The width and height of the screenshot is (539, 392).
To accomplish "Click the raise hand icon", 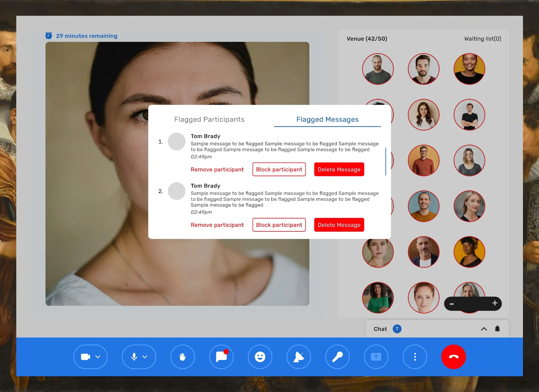I will pyautogui.click(x=182, y=357).
